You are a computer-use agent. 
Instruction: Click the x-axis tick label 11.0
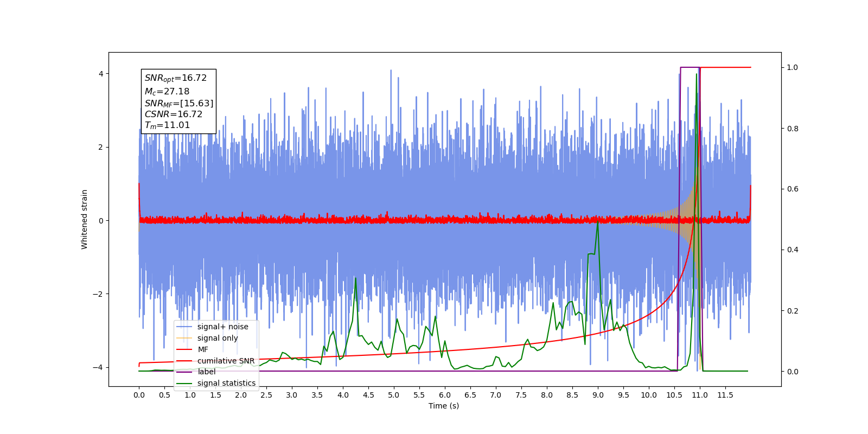(x=700, y=395)
